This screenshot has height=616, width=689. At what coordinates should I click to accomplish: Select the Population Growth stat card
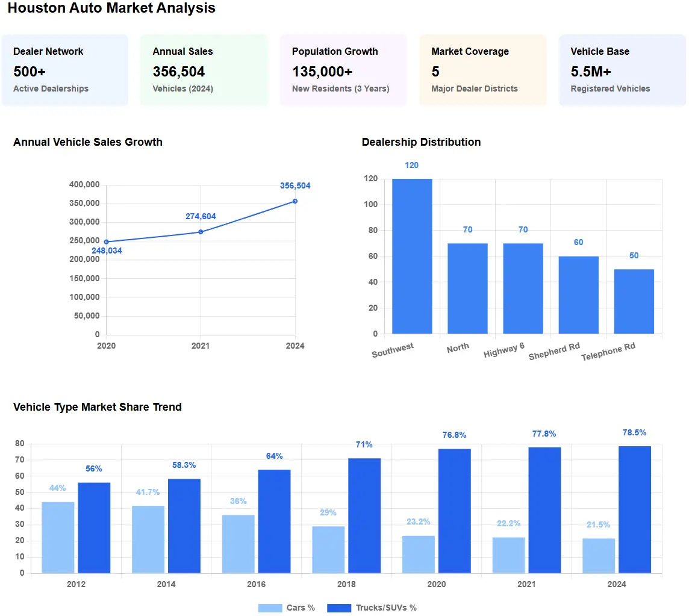pos(343,69)
